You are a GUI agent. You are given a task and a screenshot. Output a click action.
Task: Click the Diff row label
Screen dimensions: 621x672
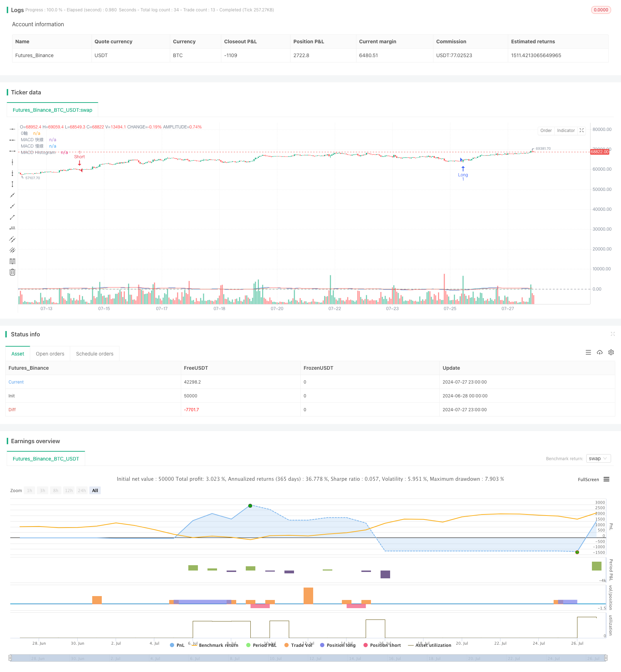[x=12, y=409]
